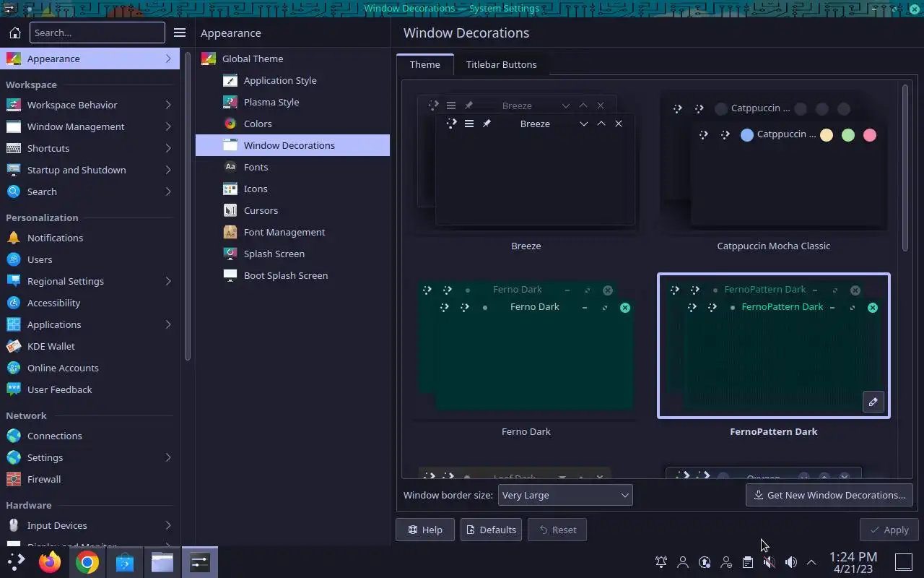Click the User Feedback icon
Image resolution: width=924 pixels, height=578 pixels.
point(13,389)
